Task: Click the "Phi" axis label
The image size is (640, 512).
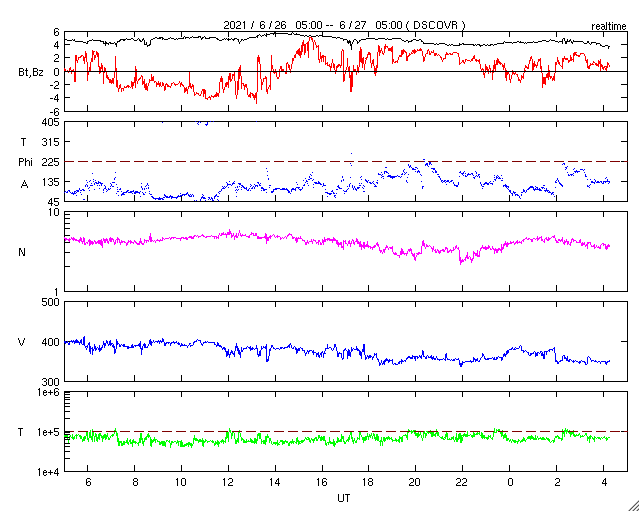Action: pos(25,163)
